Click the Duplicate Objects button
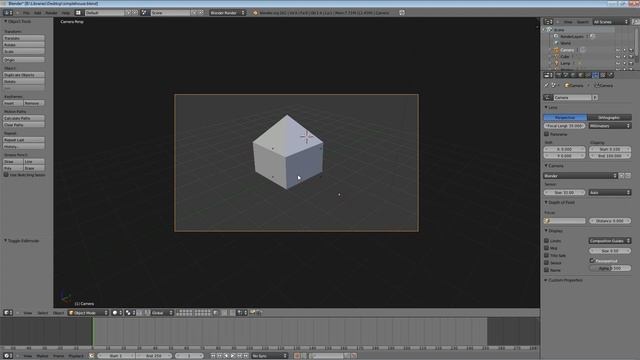The image size is (640, 360). pyautogui.click(x=24, y=75)
